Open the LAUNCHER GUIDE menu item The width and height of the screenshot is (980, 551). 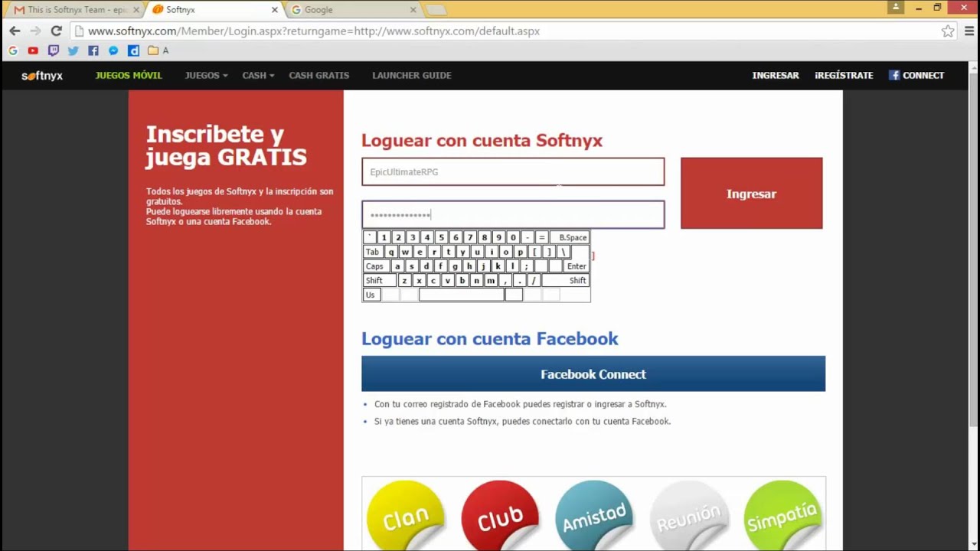[x=412, y=75]
